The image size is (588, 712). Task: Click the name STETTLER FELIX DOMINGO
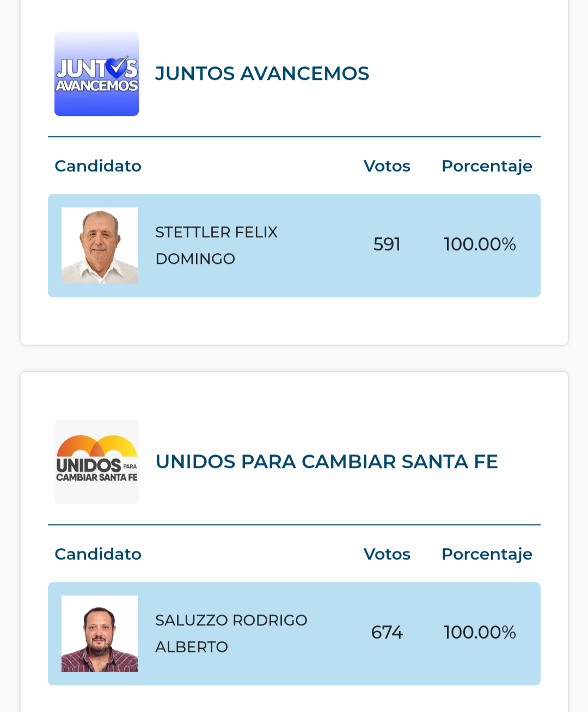coord(216,245)
